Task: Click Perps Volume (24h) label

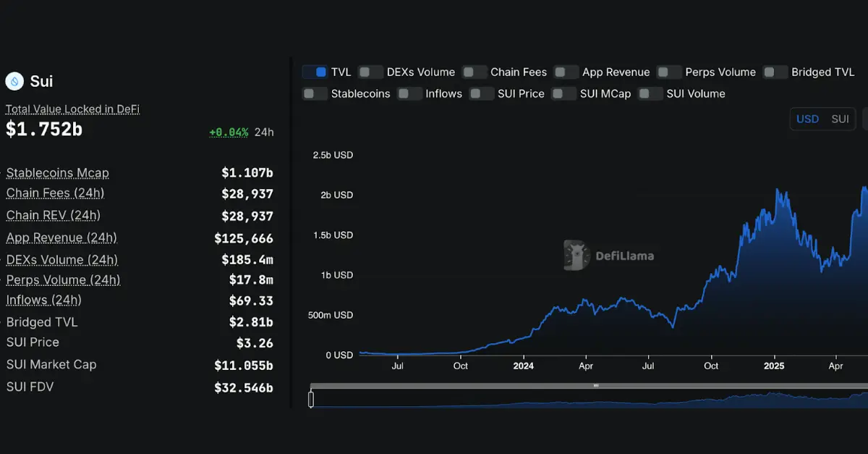Action: (63, 279)
